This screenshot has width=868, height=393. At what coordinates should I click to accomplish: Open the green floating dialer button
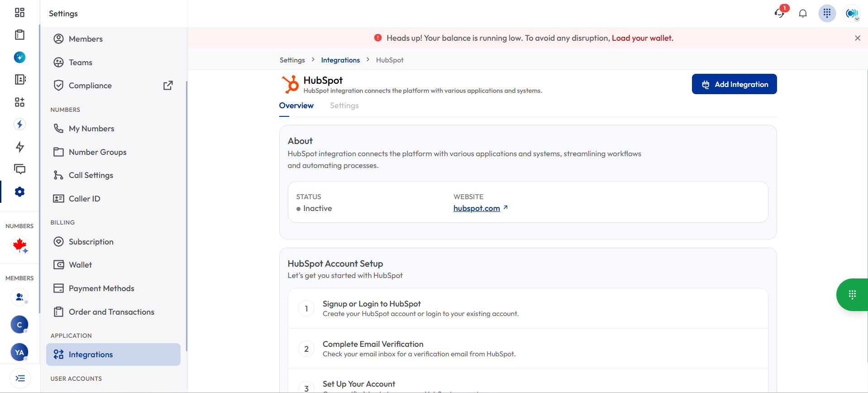[x=852, y=295]
